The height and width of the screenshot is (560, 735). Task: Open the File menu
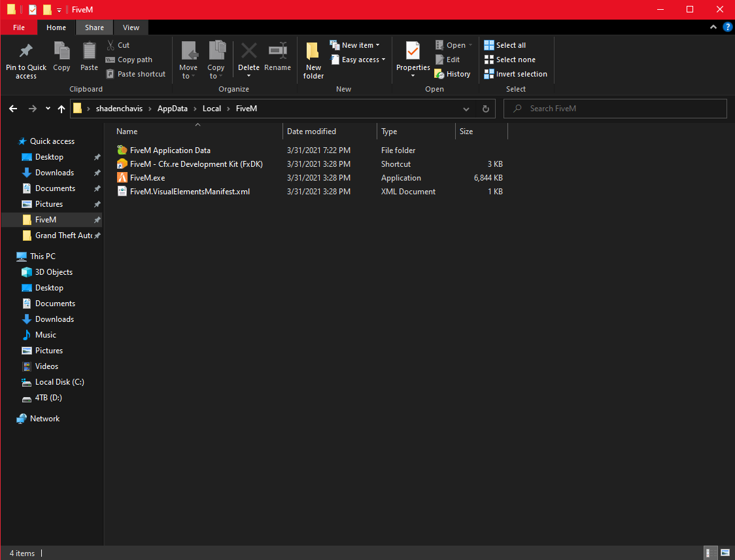(x=19, y=27)
